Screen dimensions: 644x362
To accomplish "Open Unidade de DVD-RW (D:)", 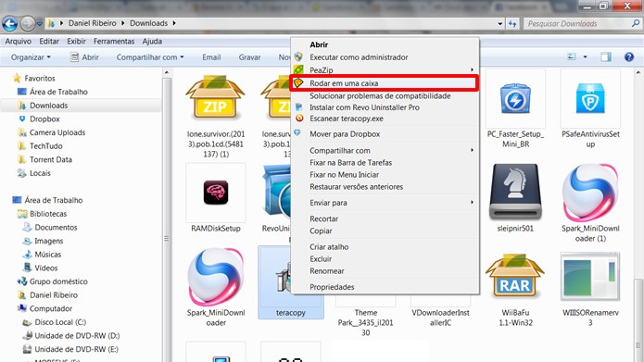I will (x=77, y=336).
